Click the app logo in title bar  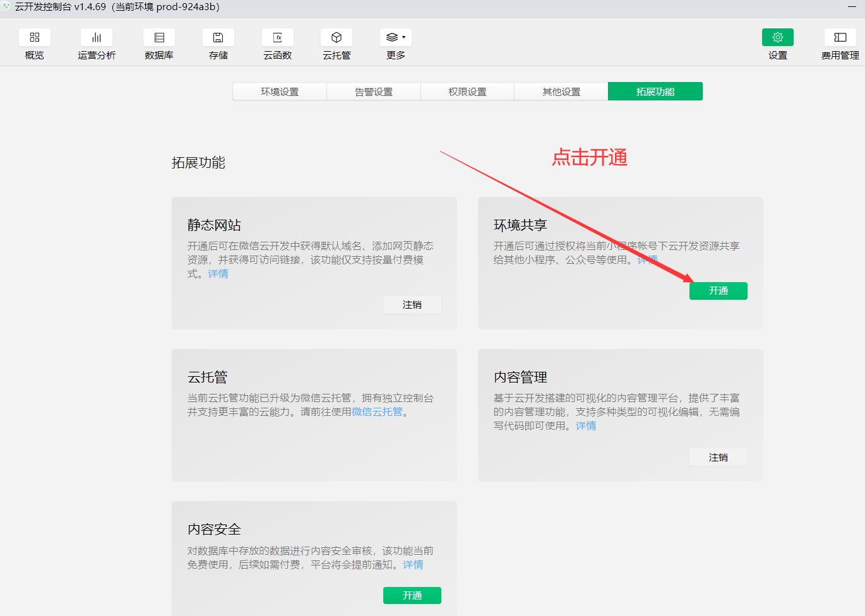point(6,6)
